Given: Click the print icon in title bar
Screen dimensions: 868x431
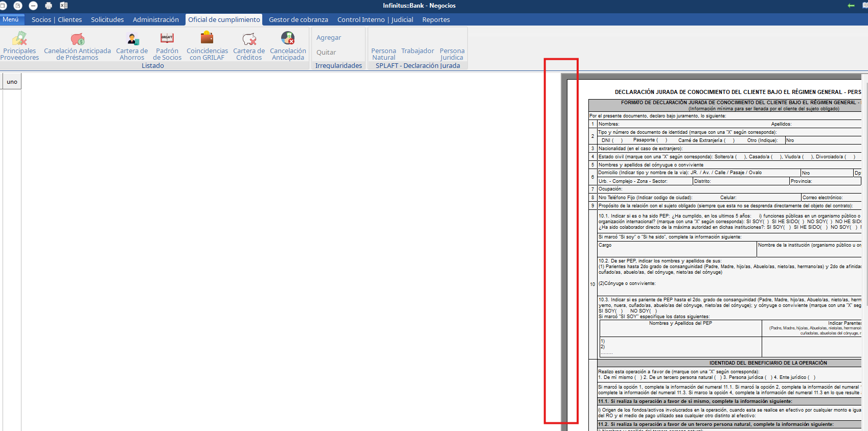Looking at the screenshot, I should (49, 6).
